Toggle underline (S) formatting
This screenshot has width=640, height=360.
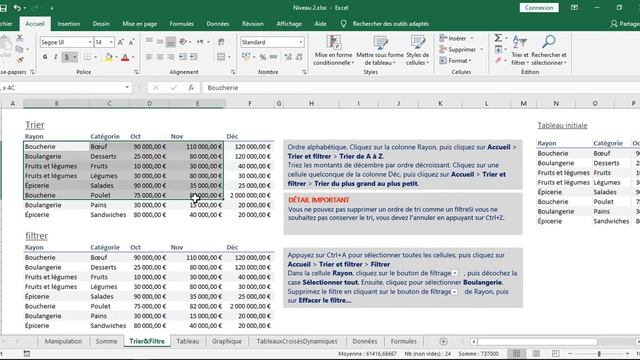[67, 57]
